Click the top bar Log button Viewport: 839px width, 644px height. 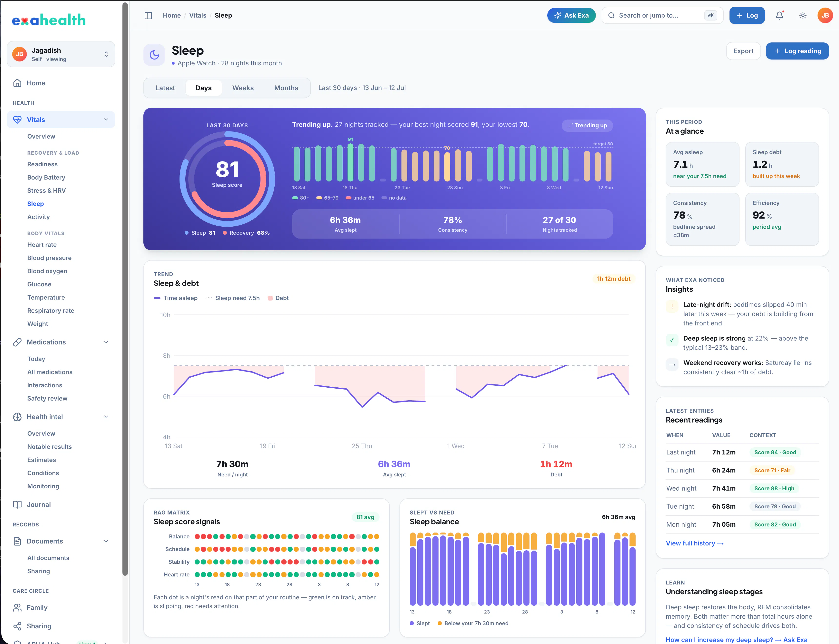coord(747,15)
